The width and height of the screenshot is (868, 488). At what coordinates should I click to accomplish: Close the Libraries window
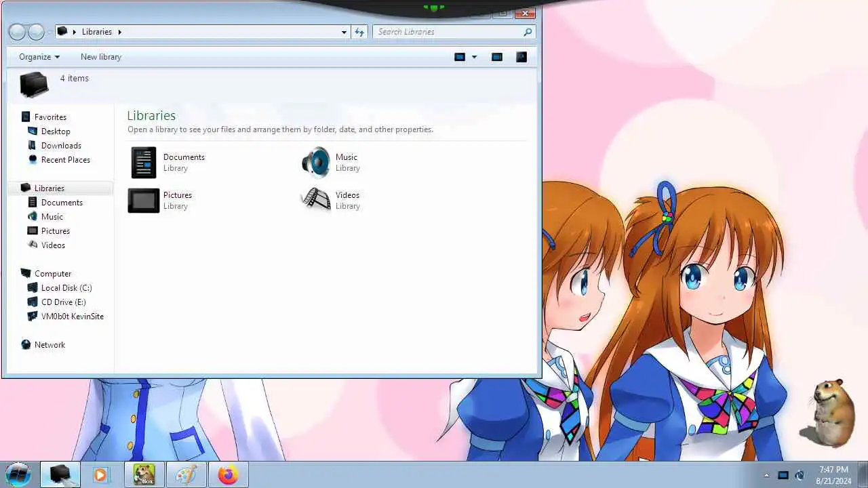point(525,12)
